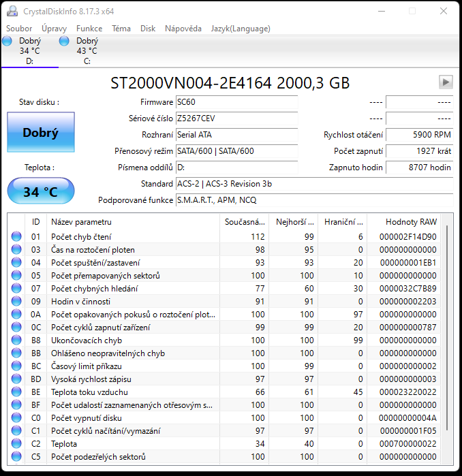Click status icon of attribute 01 read errors

(x=16, y=237)
